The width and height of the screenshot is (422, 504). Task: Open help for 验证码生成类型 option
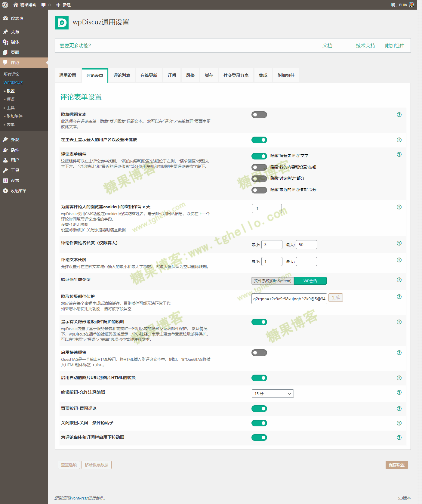(399, 280)
